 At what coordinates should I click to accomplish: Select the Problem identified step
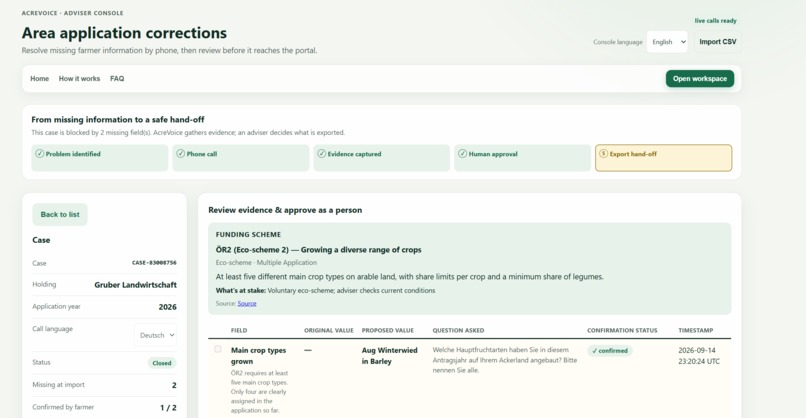[100, 158]
